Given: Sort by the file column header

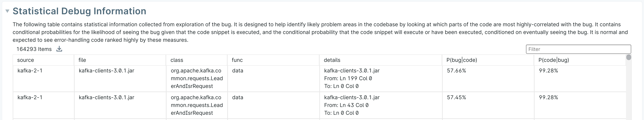Looking at the screenshot, I should click(82, 60).
